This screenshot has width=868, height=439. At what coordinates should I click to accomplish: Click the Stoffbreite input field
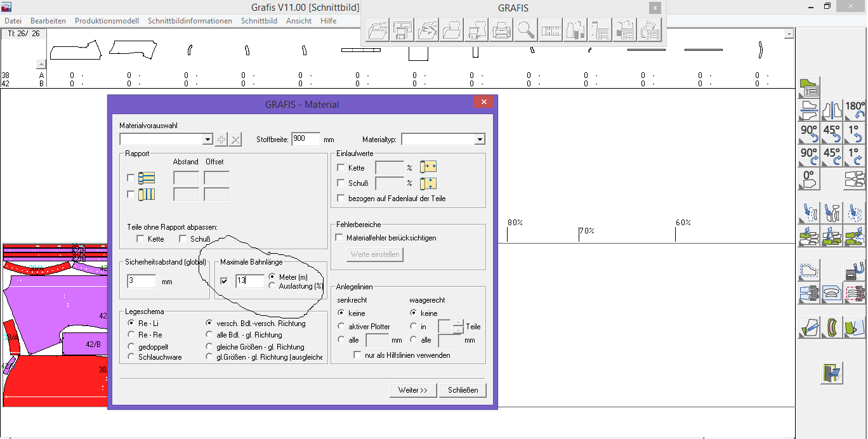click(x=305, y=139)
